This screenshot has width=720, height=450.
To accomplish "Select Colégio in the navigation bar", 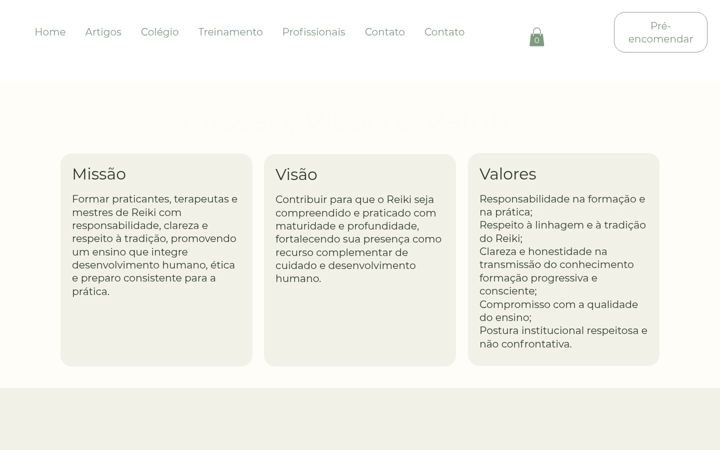I will click(159, 32).
